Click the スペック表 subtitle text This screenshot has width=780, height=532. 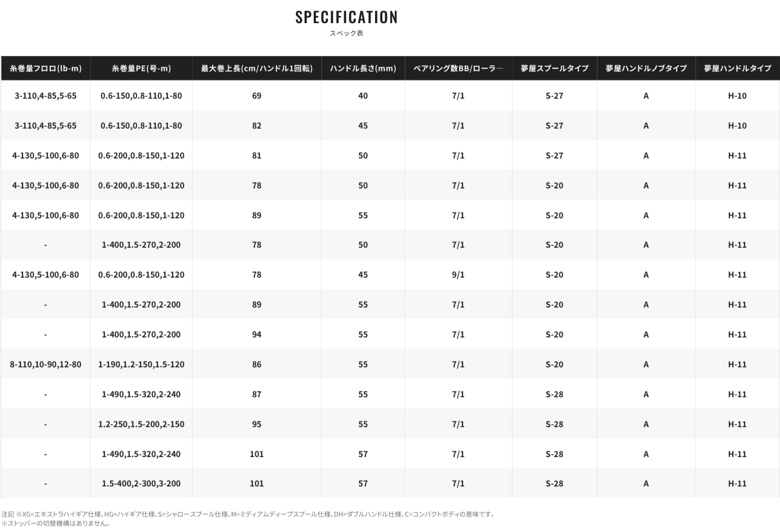(x=346, y=33)
